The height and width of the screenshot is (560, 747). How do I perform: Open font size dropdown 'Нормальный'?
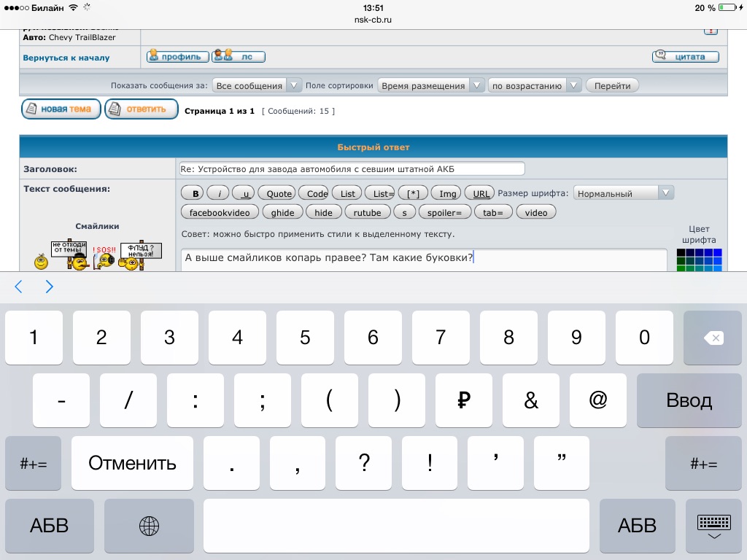(624, 193)
